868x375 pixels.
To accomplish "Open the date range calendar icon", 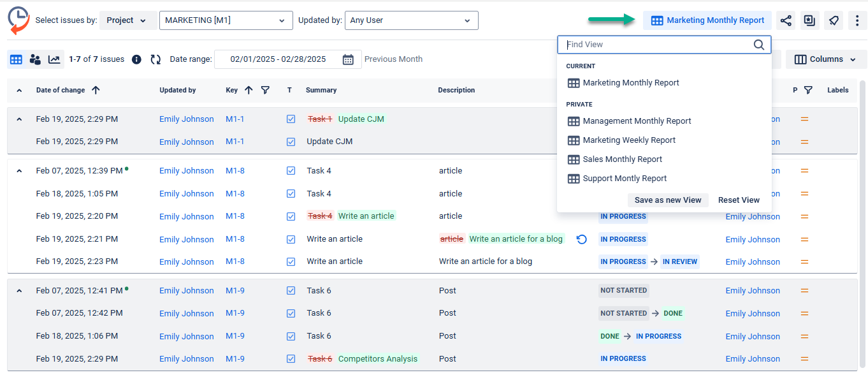I will tap(348, 59).
